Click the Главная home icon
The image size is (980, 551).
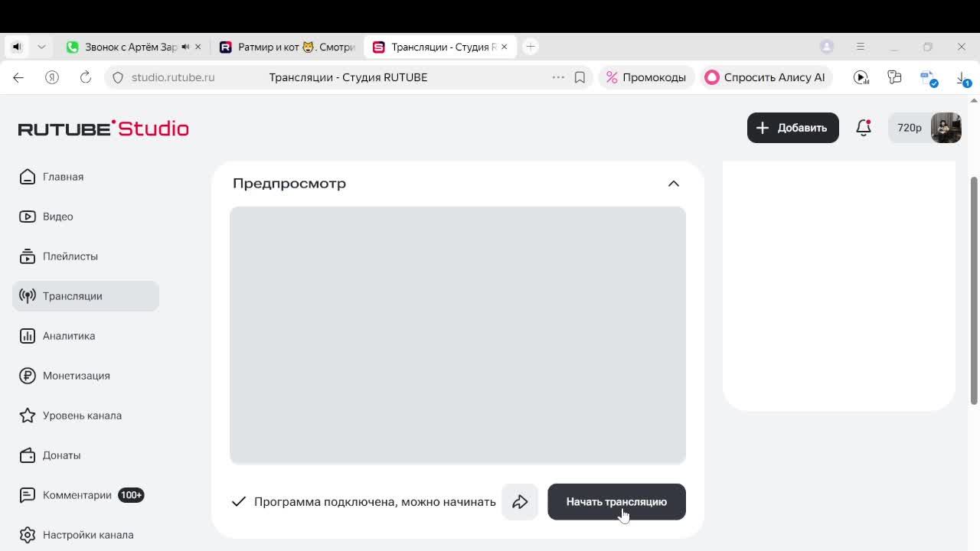pos(28,177)
